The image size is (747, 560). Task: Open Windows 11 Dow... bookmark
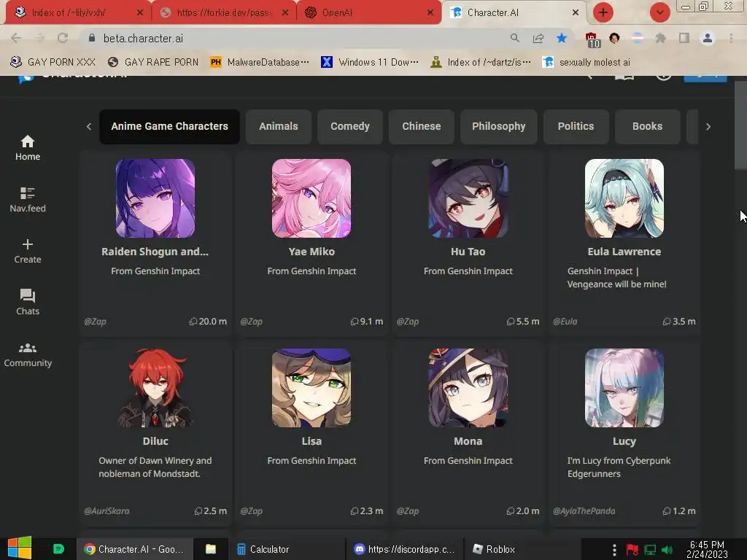(370, 62)
